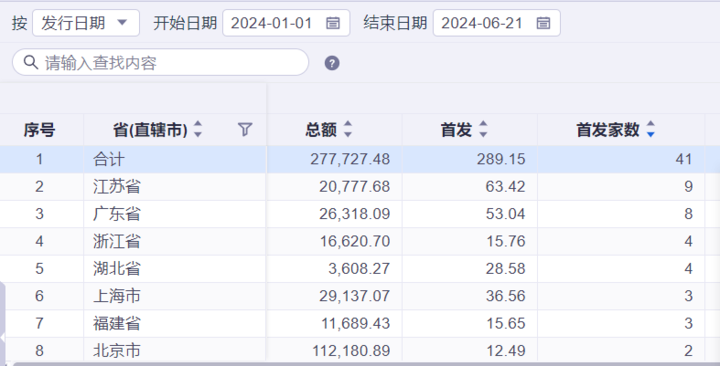The image size is (720, 366).
Task: Click the 首发 value 12.49
Action: [506, 351]
